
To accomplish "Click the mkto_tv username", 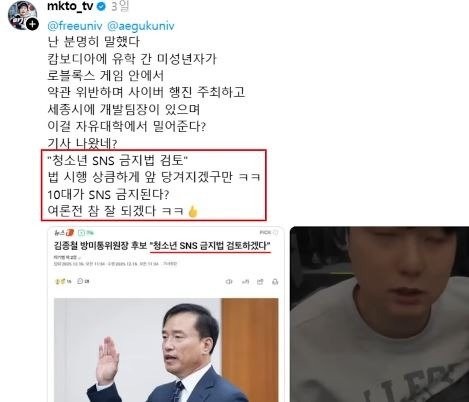I will click(70, 6).
